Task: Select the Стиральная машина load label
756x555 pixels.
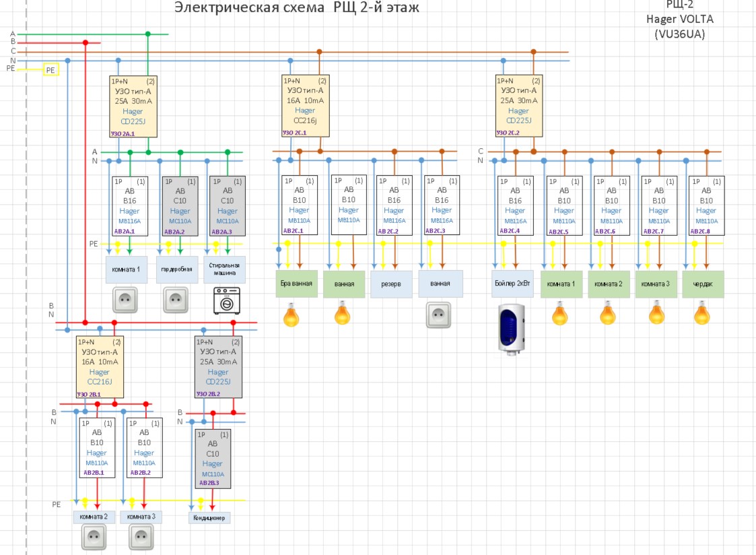Action: coord(224,269)
